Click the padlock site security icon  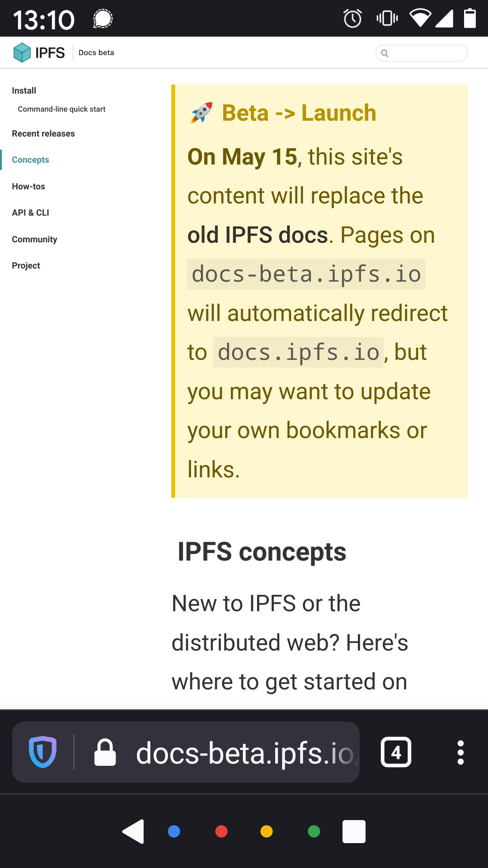click(x=105, y=752)
